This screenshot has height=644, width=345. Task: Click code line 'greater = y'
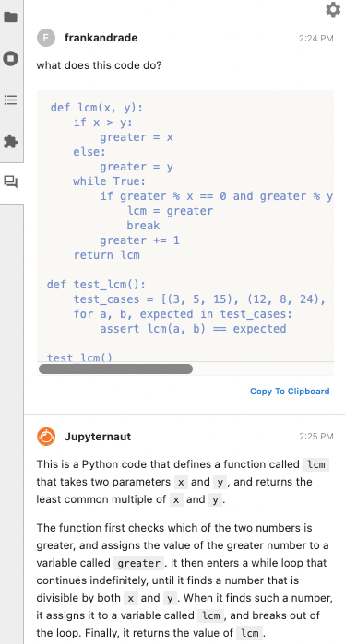point(137,167)
